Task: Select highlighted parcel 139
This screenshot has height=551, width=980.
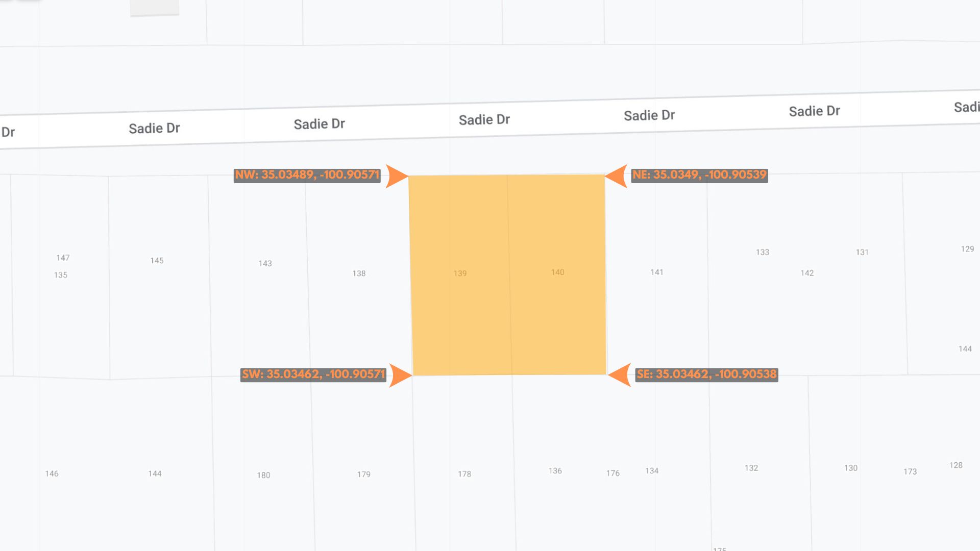Action: coord(460,273)
